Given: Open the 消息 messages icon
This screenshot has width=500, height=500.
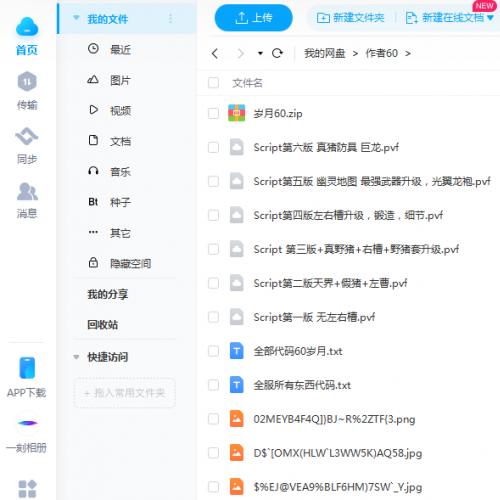Looking at the screenshot, I should (27, 191).
